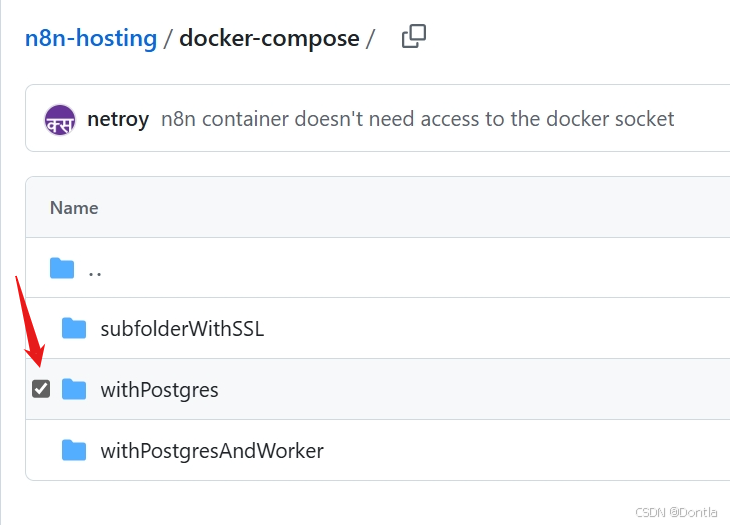Click the withPostgresAndWorker folder icon

(74, 450)
